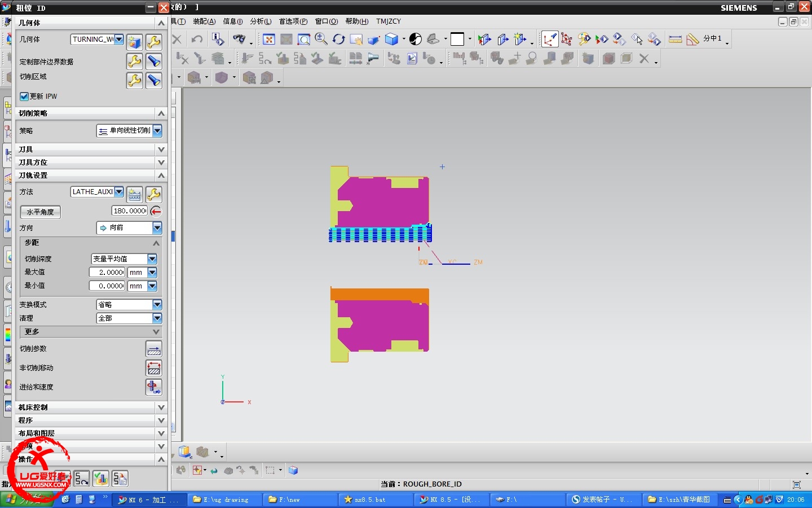The image size is (812, 508).
Task: Open 首选项(P) menu
Action: tap(293, 21)
